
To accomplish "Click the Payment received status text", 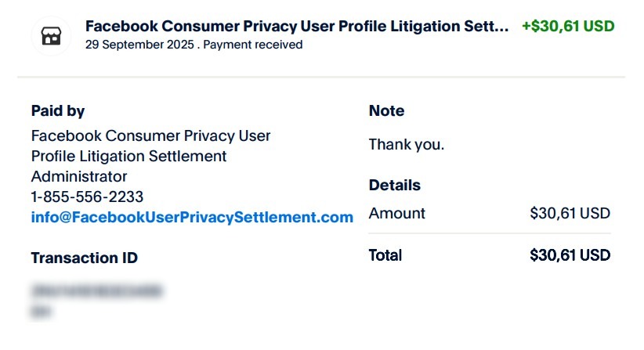I will click(253, 45).
